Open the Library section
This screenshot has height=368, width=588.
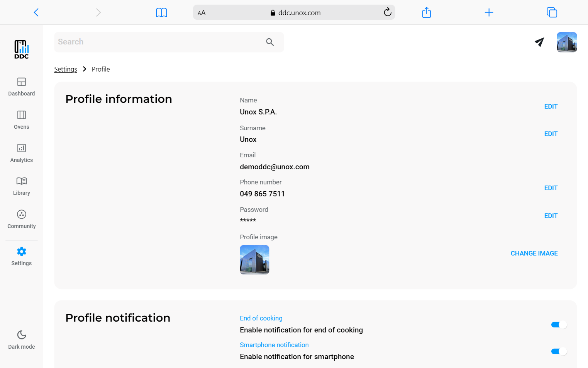tap(21, 186)
